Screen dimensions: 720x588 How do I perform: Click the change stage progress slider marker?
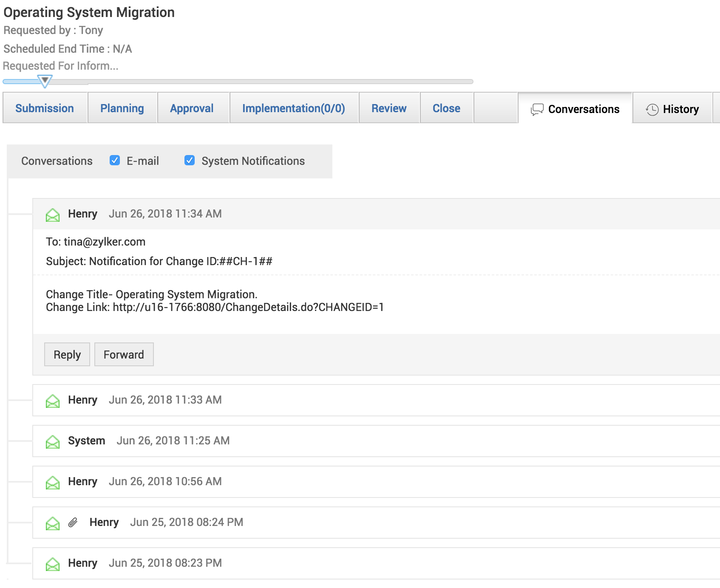point(45,81)
